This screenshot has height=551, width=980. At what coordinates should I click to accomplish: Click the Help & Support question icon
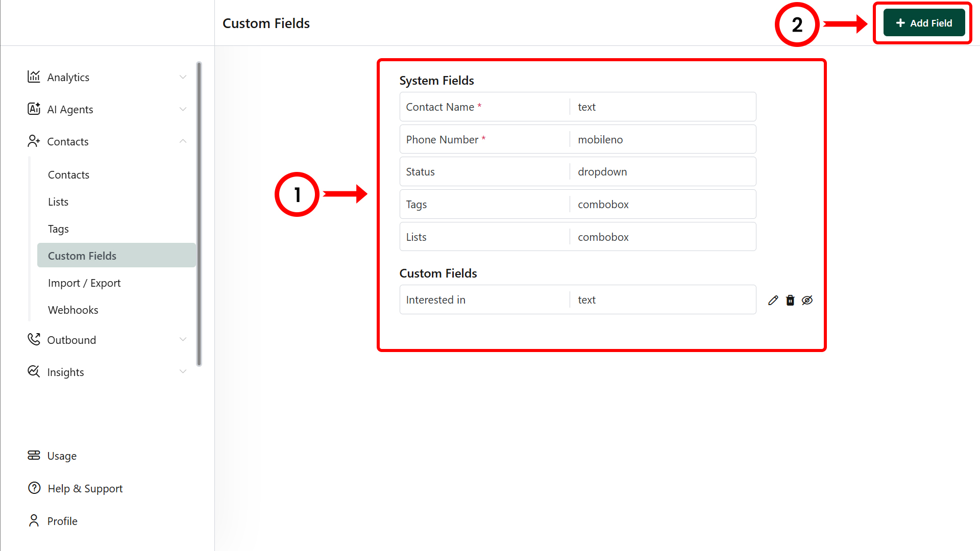34,488
